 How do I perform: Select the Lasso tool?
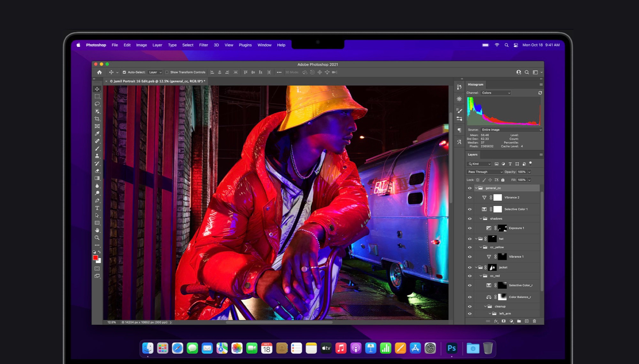pos(97,104)
